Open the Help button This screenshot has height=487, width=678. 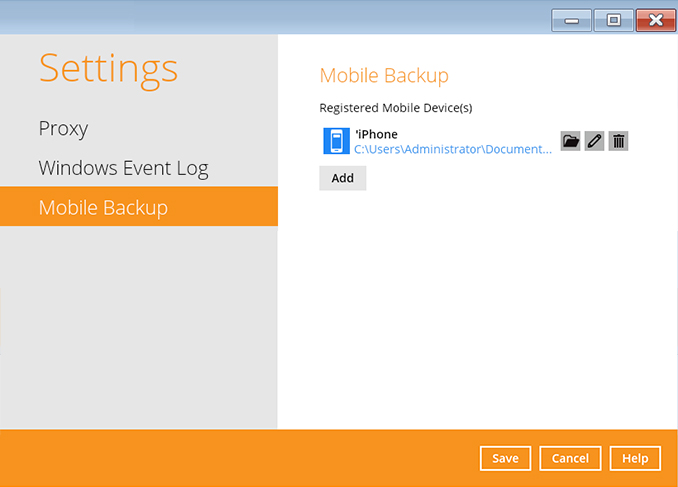pyautogui.click(x=635, y=458)
